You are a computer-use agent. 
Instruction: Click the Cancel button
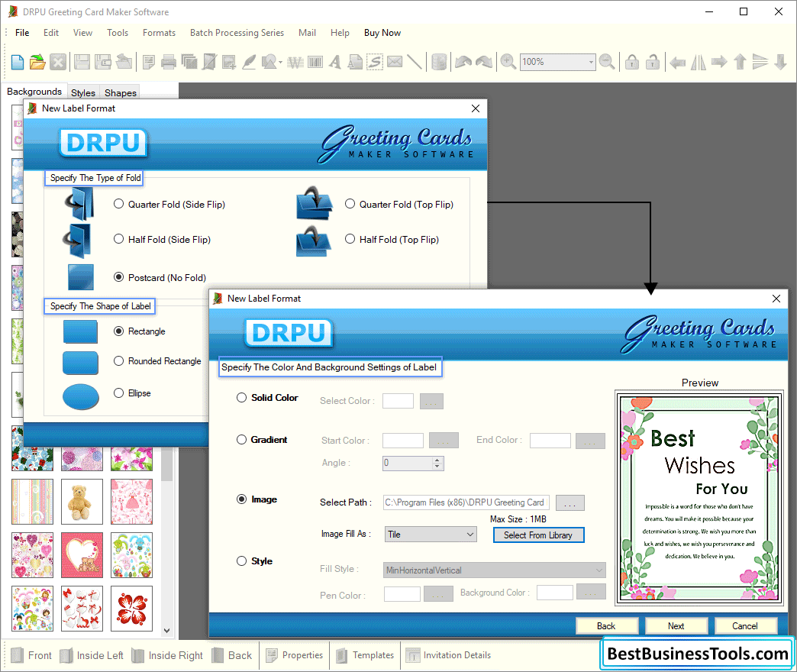coord(745,625)
